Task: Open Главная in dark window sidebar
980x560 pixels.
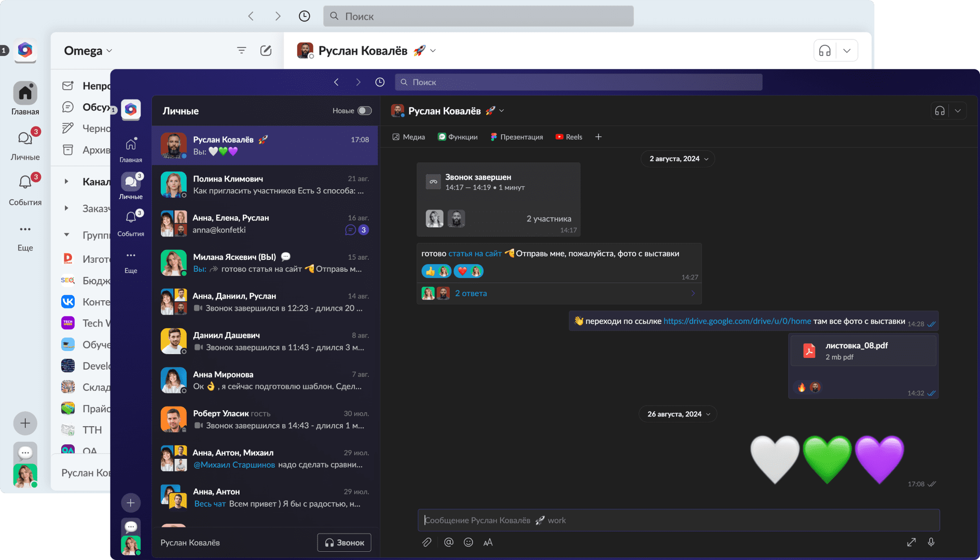Action: click(x=131, y=150)
